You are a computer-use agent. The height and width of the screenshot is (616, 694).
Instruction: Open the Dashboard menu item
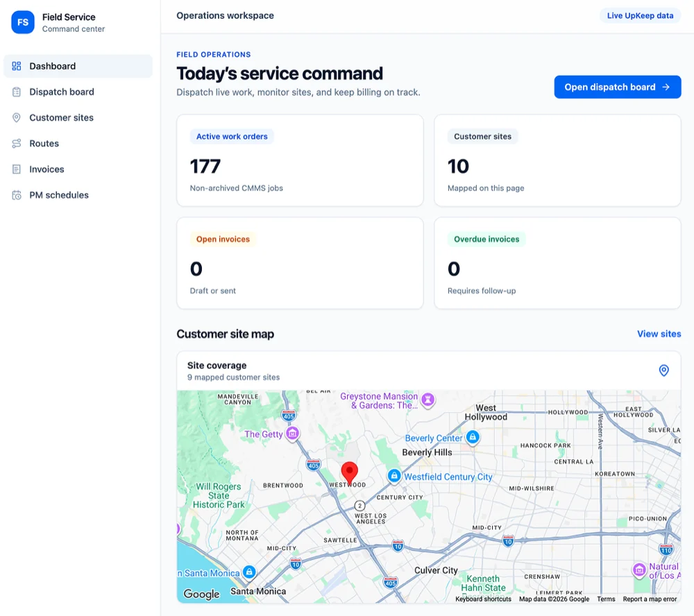[78, 66]
